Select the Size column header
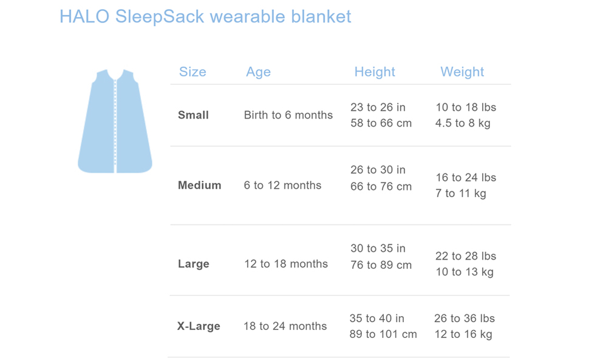Screen dimensions: 589x364 tap(192, 72)
